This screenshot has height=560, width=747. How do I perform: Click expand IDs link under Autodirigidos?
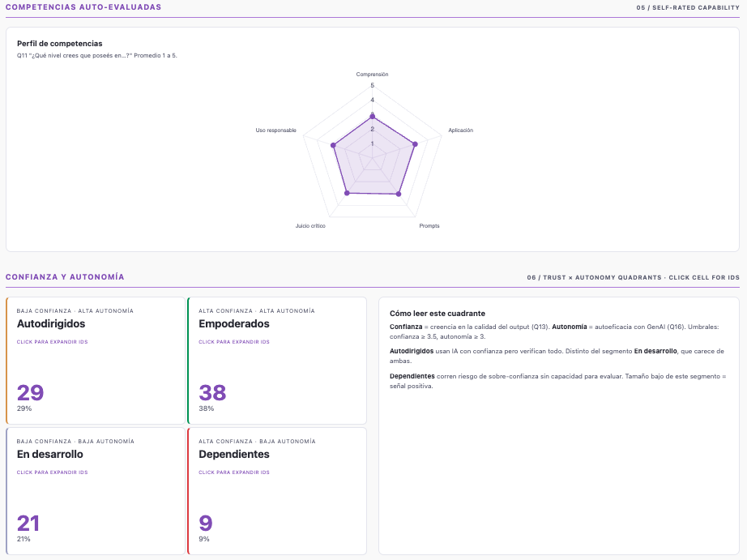tap(53, 342)
